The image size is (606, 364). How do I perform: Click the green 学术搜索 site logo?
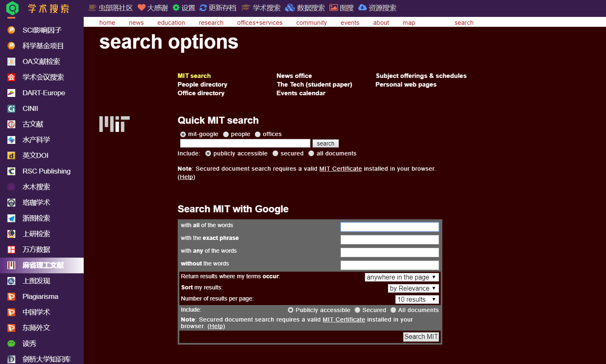(x=13, y=8)
